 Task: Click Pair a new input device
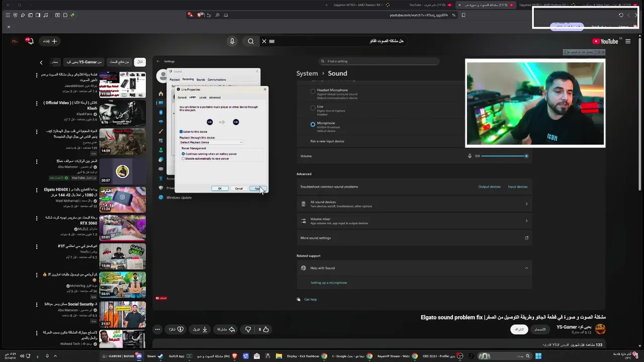(x=328, y=141)
